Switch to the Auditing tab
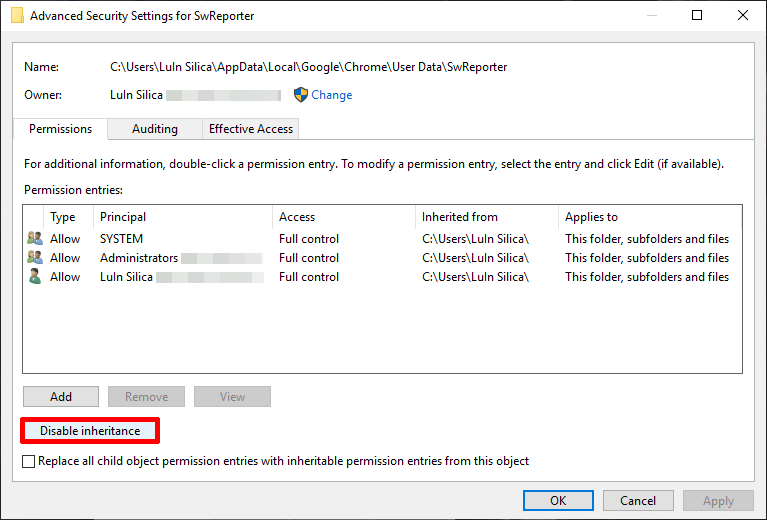767x520 pixels. pyautogui.click(x=155, y=129)
